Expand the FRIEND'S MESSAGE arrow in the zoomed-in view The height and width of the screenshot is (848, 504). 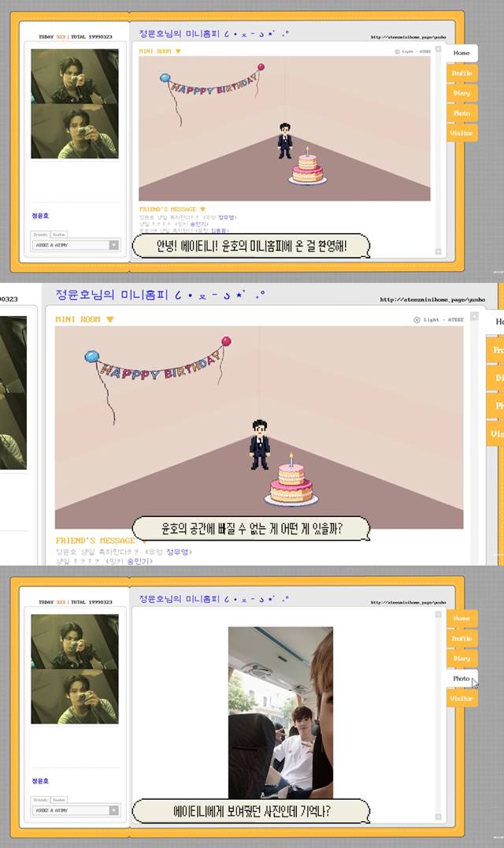pos(144,541)
